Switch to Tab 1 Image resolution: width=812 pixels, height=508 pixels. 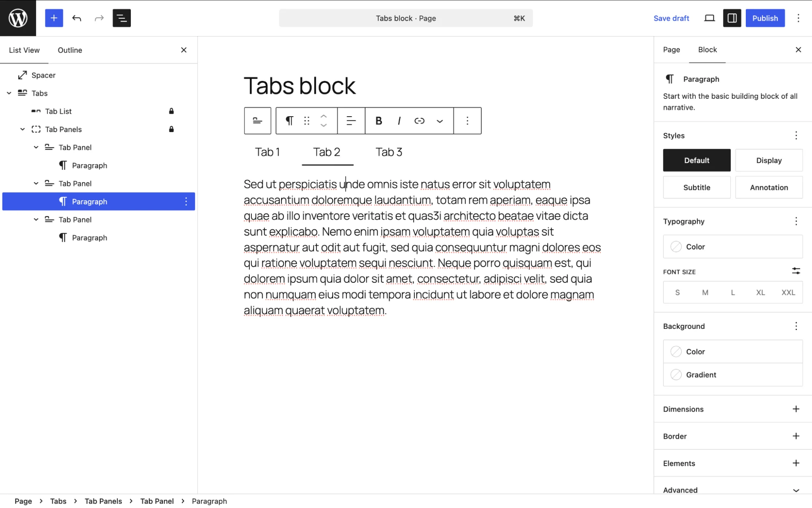pos(267,152)
